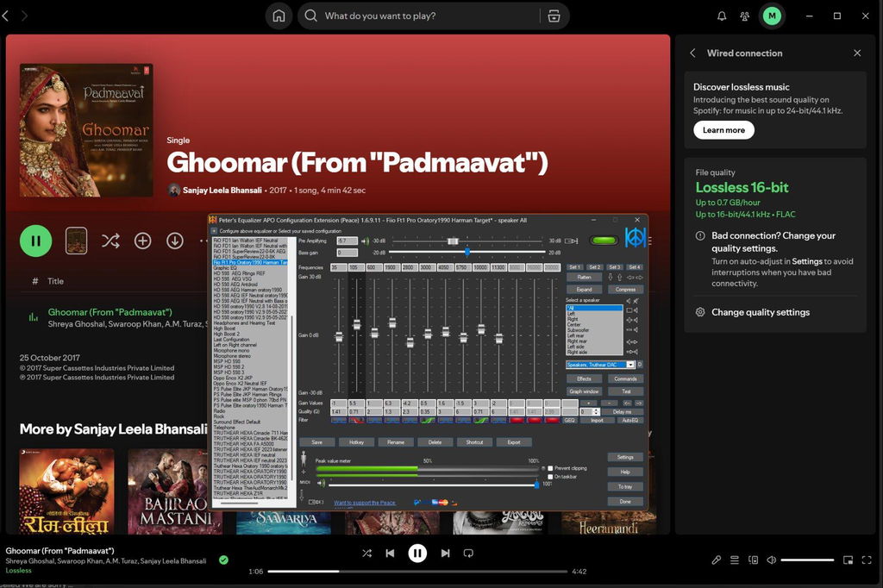Export the Peace configuration

(514, 442)
